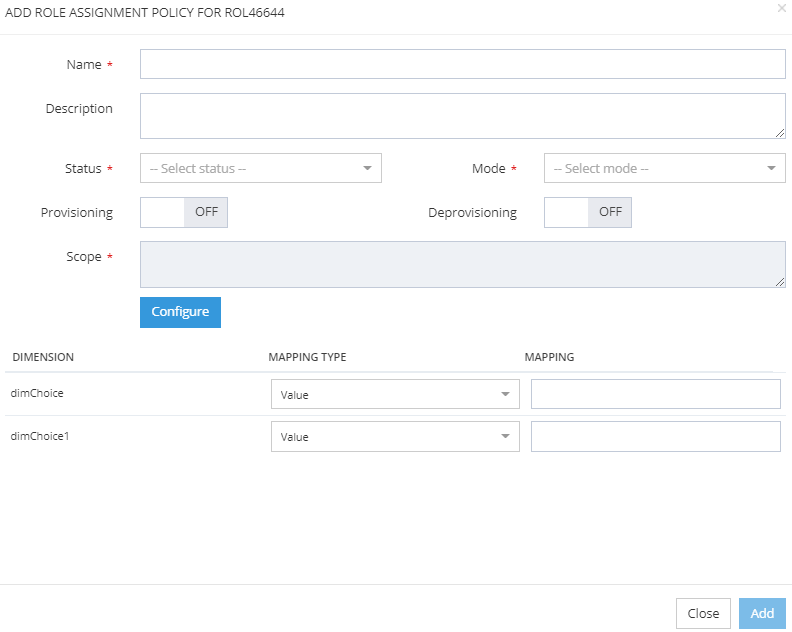This screenshot has height=632, width=792.
Task: Open the Select status dropdown
Action: coord(260,168)
